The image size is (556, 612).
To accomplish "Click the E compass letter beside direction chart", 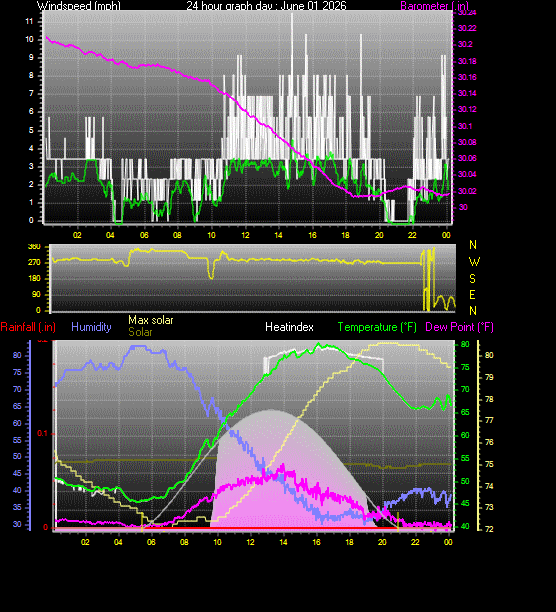I will pyautogui.click(x=473, y=295).
